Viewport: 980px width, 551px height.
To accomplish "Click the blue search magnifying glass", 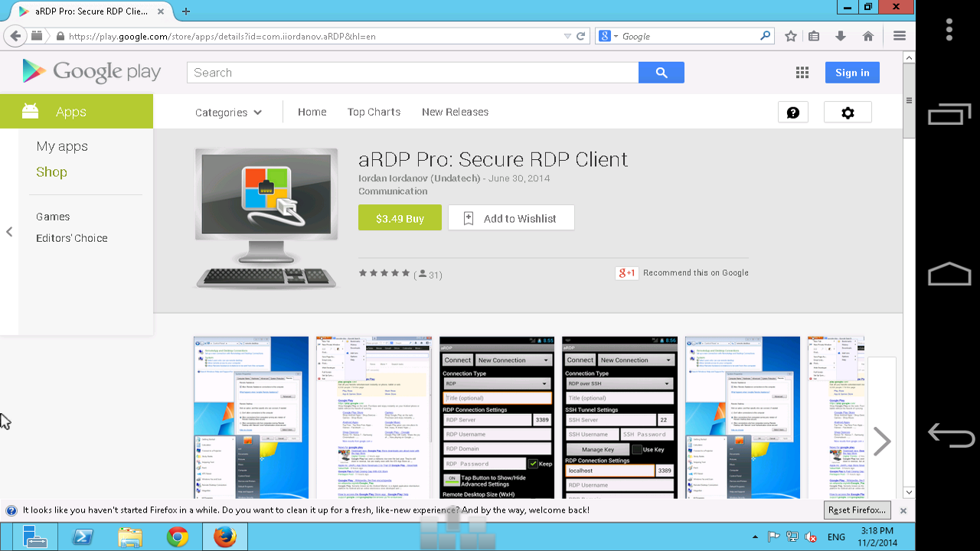I will 661,72.
